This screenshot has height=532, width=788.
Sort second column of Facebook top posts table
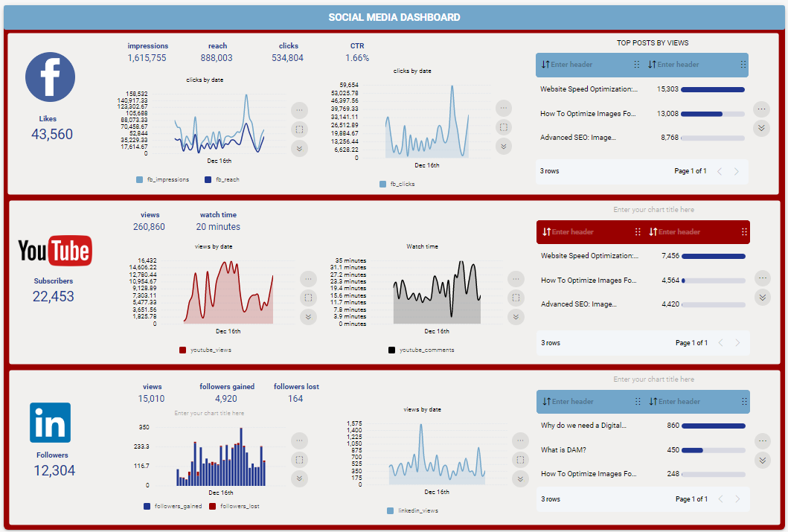652,64
